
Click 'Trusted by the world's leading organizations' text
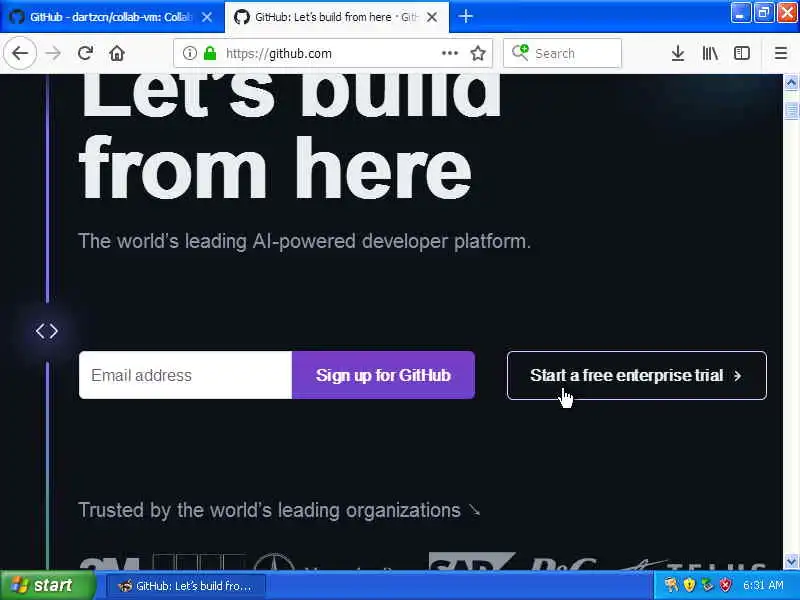(x=269, y=510)
